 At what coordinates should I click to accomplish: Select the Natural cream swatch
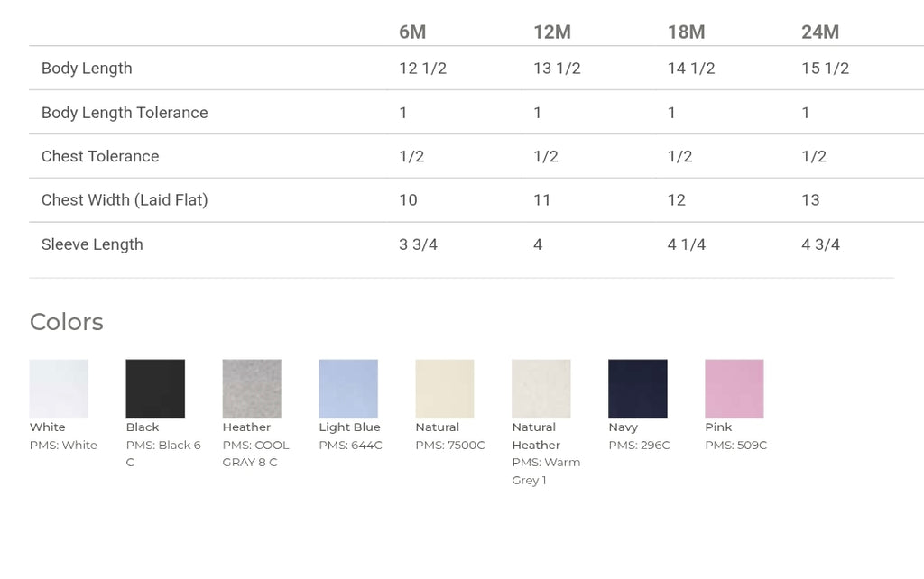pyautogui.click(x=445, y=389)
